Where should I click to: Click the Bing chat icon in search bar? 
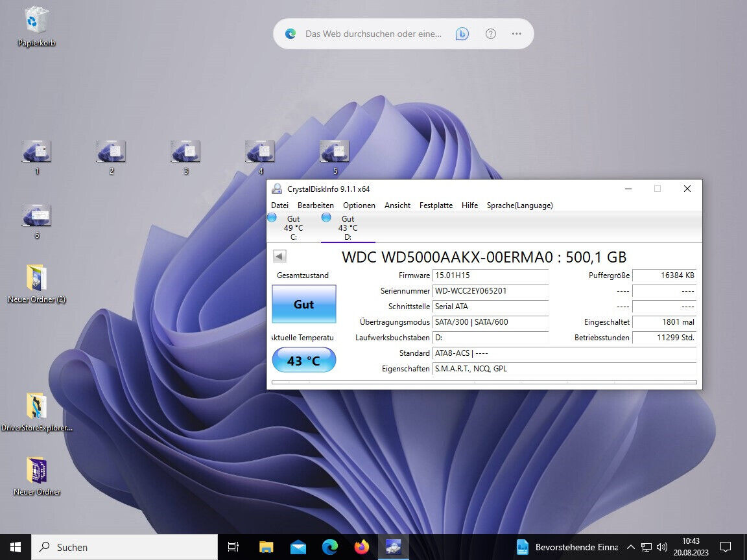(462, 34)
